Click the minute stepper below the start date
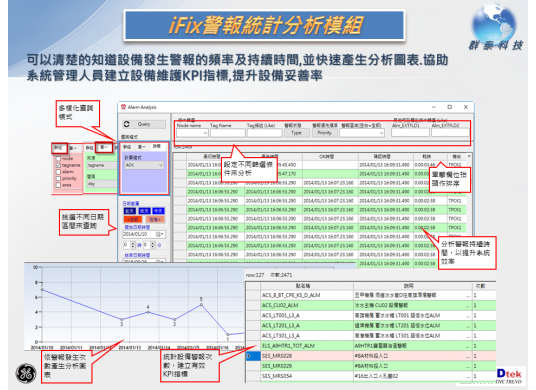Image resolution: width=536 pixels, height=390 pixels. coord(153,245)
